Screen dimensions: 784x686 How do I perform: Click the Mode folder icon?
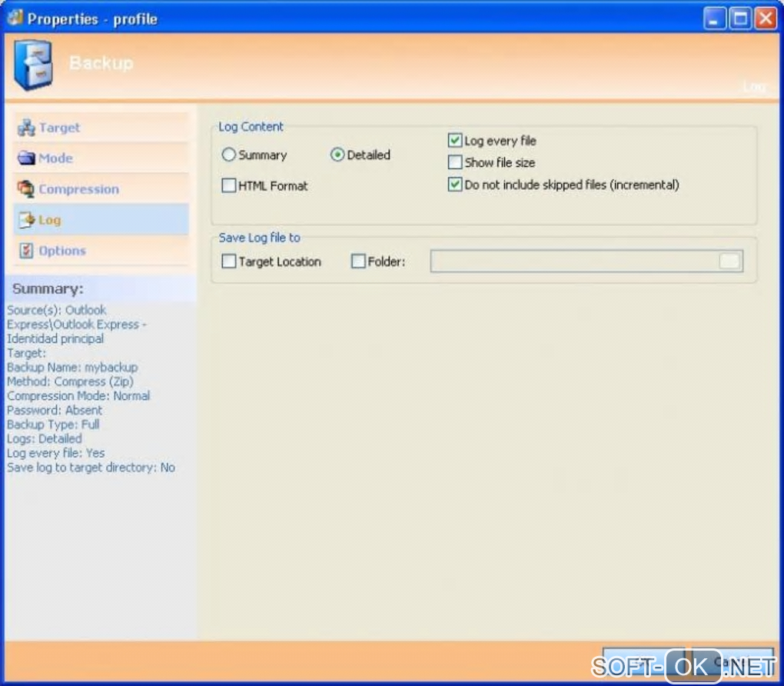pyautogui.click(x=26, y=158)
